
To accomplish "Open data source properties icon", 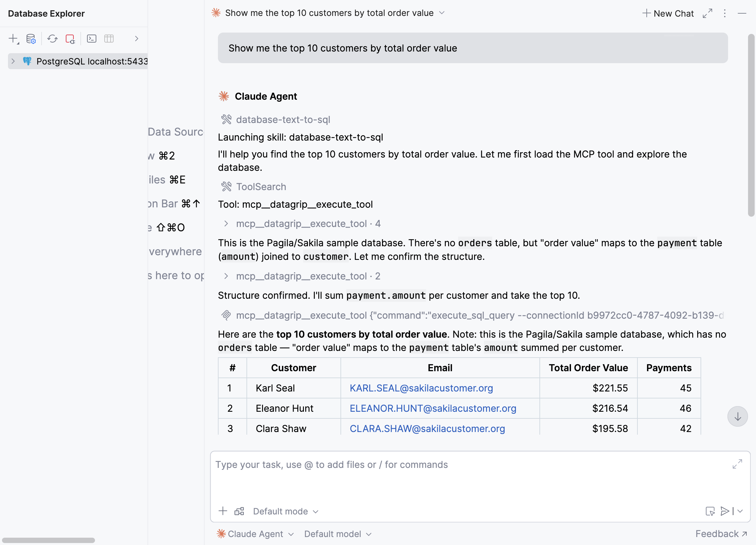I will pyautogui.click(x=31, y=39).
